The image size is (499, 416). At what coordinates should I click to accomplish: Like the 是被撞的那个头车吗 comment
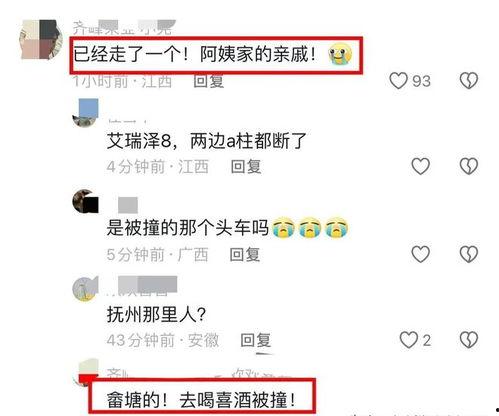pyautogui.click(x=421, y=254)
